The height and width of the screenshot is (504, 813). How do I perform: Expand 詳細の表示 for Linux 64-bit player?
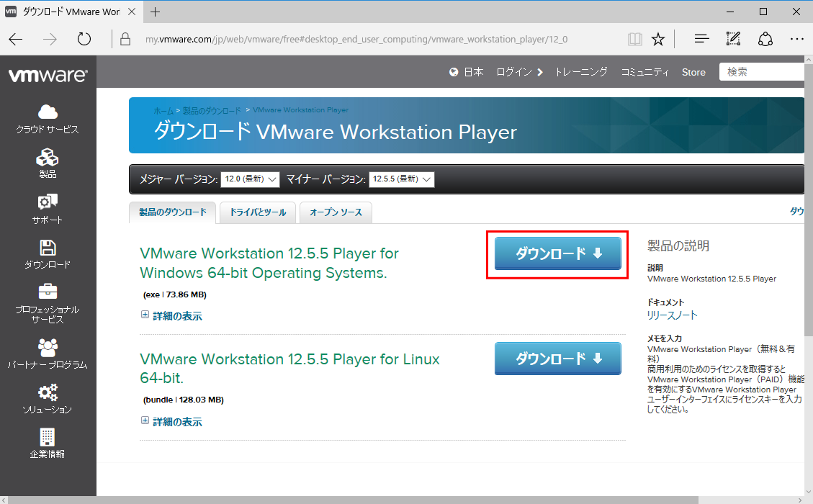(x=171, y=421)
